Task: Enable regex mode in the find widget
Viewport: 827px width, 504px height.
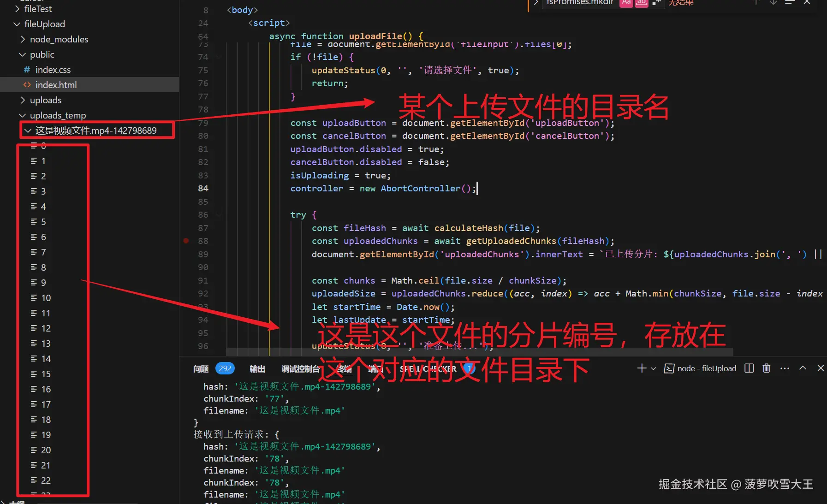Action: (x=656, y=3)
